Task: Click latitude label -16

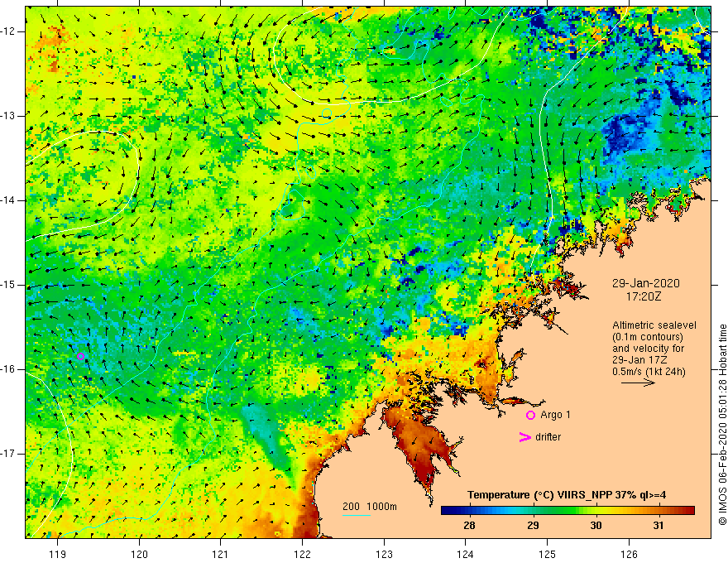Action: 9,369
